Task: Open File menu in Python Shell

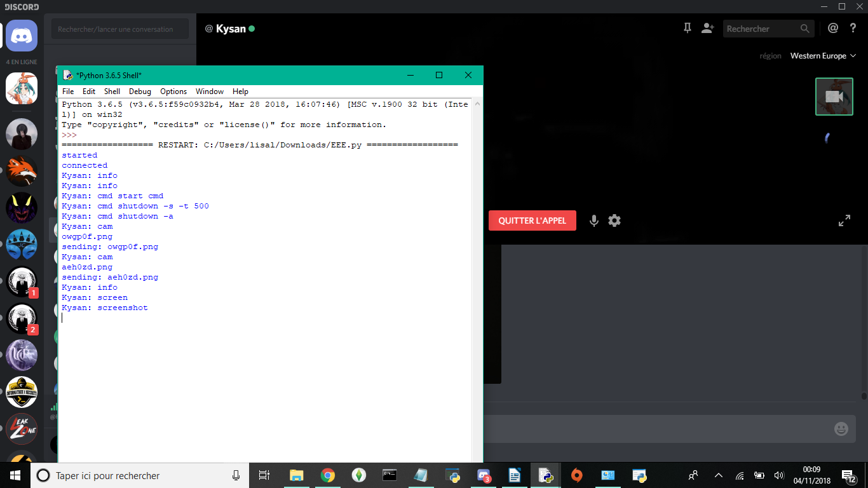Action: coord(68,91)
